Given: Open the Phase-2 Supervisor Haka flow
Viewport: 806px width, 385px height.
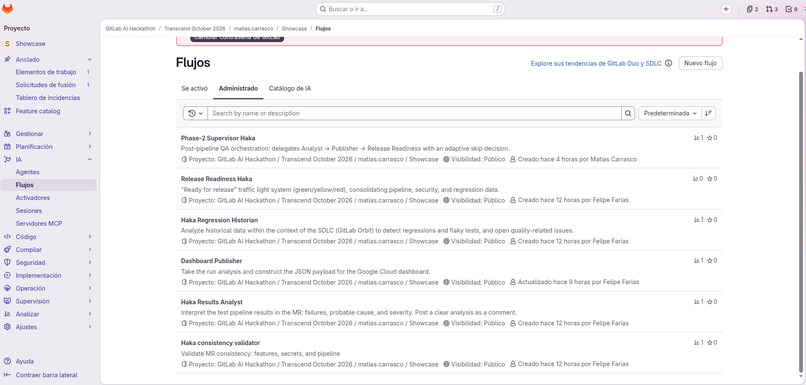Looking at the screenshot, I should (217, 138).
